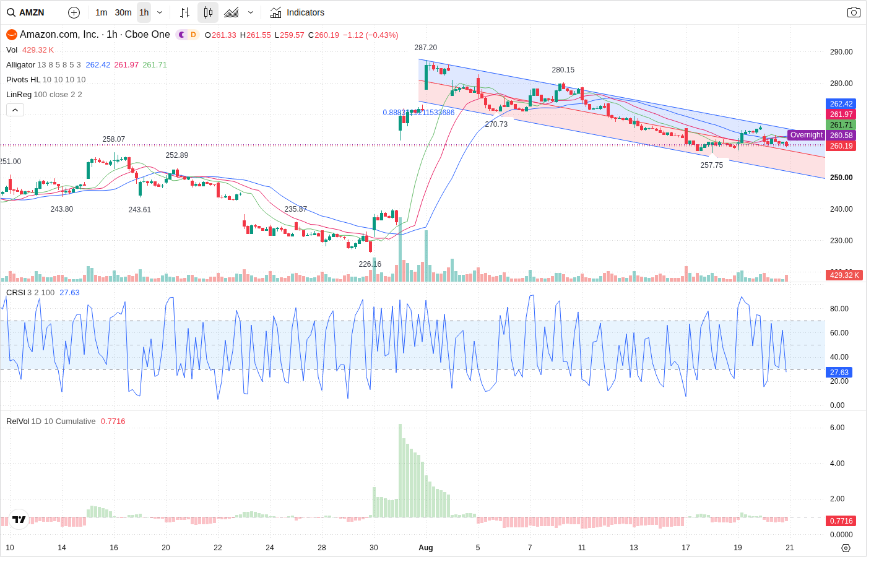Screen dimensions: 879x588
Task: Open chart settings gear at bottom right
Action: pos(846,548)
